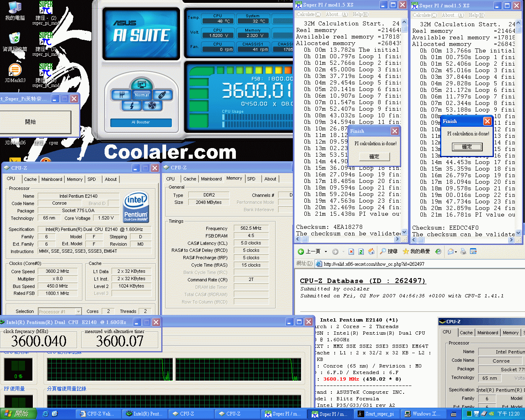This screenshot has height=420, width=525.
Task: Click the Mail icon in browser toolbar
Action: pos(451,251)
